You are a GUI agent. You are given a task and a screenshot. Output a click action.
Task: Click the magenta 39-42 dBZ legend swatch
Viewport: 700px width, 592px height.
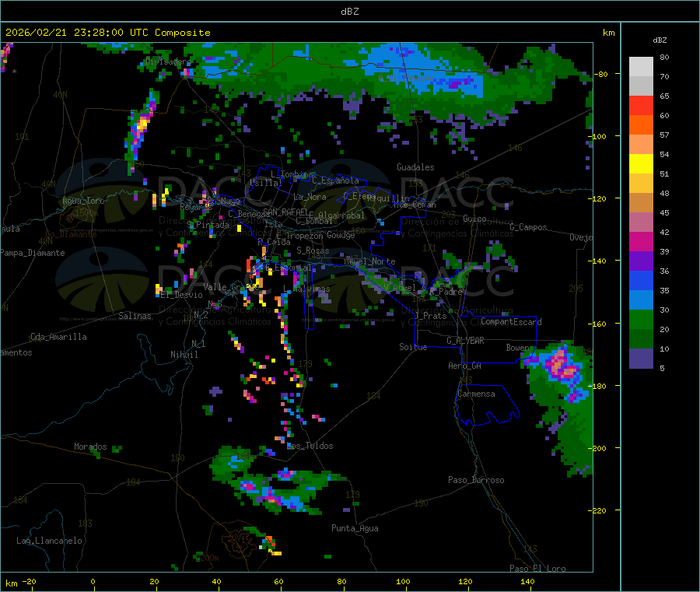(641, 241)
